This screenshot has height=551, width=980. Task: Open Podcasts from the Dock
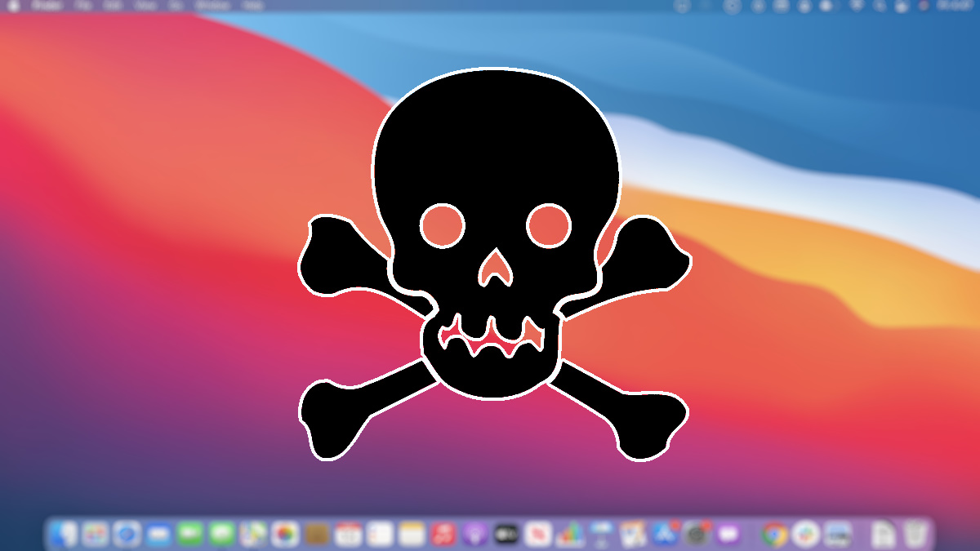coord(475,535)
